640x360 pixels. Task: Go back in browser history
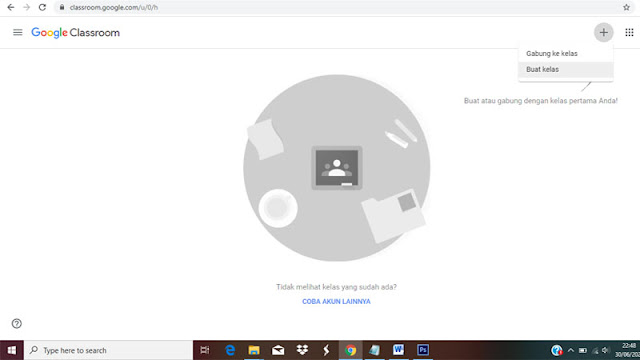pyautogui.click(x=11, y=7)
